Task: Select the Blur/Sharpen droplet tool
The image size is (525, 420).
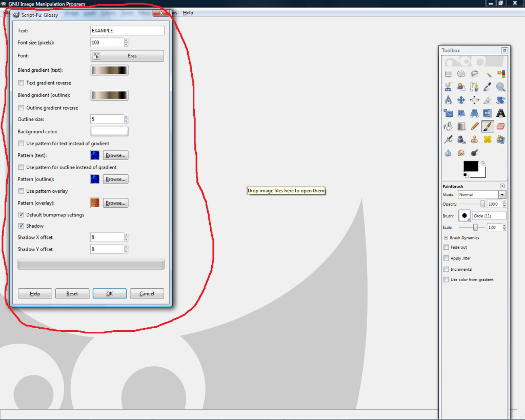Action: [x=448, y=153]
